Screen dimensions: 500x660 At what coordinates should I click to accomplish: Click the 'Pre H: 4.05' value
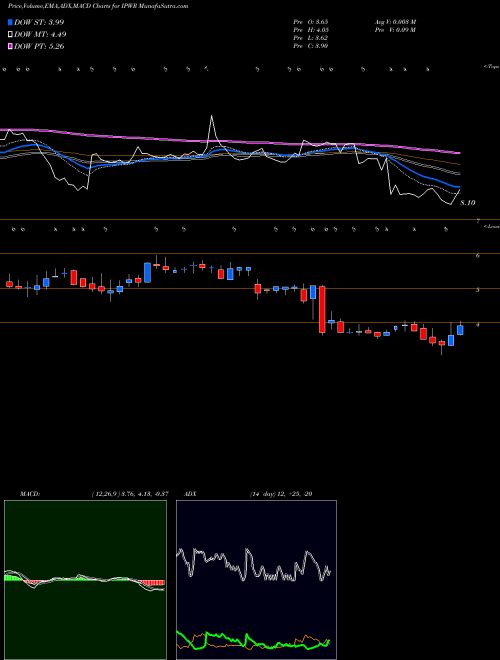click(311, 30)
